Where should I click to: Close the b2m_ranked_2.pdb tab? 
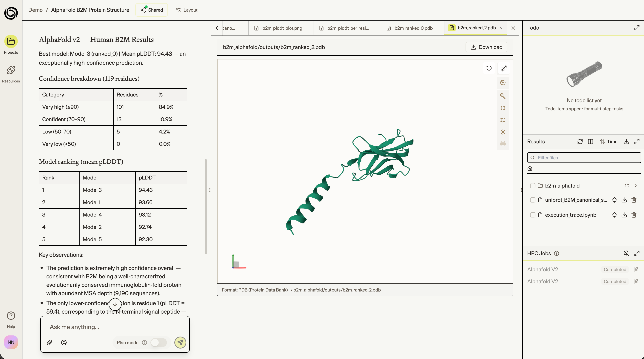pos(501,28)
